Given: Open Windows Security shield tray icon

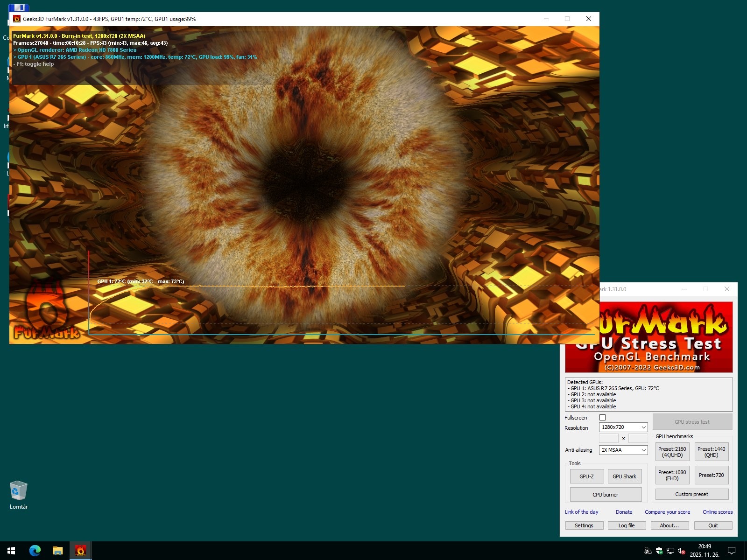Looking at the screenshot, I should click(659, 551).
